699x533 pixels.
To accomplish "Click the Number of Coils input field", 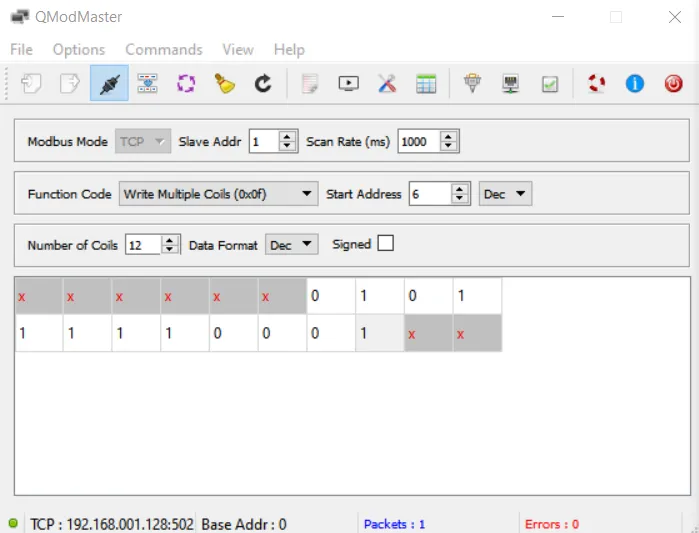I will [143, 245].
